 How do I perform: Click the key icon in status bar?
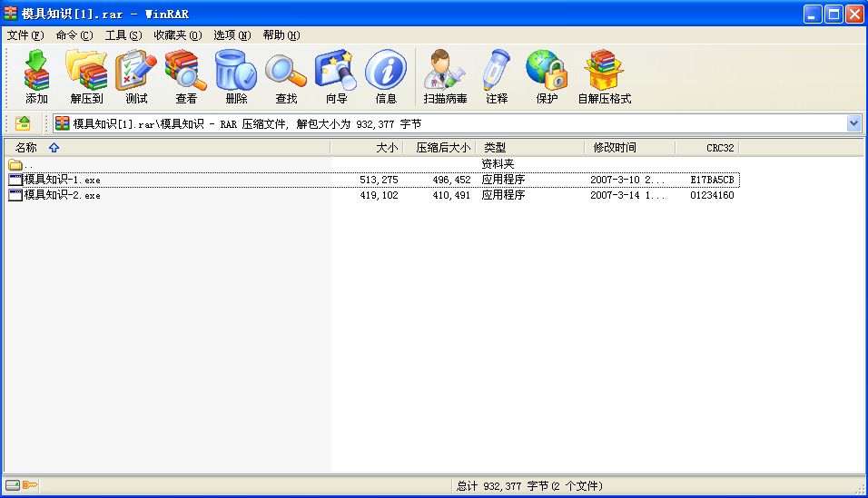point(30,485)
